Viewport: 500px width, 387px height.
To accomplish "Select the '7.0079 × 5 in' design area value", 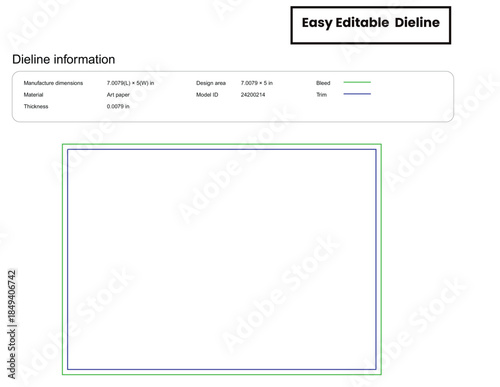I will [x=257, y=83].
